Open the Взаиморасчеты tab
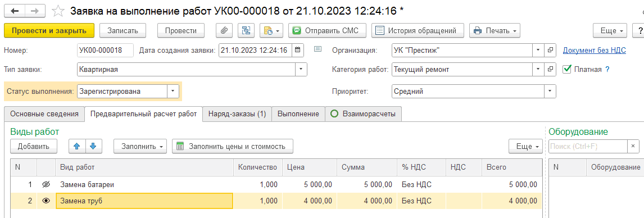 [x=364, y=114]
